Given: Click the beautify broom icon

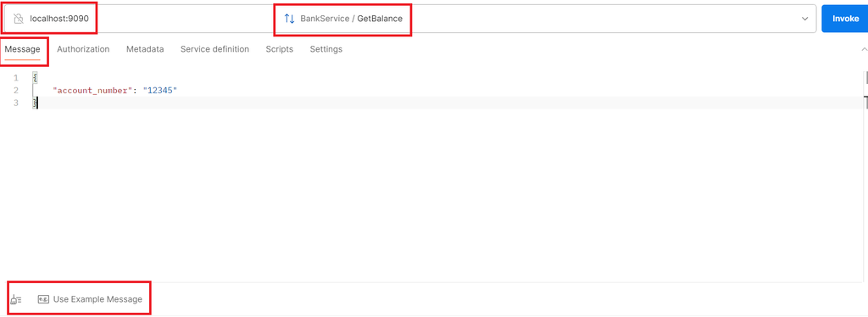Looking at the screenshot, I should (15, 299).
